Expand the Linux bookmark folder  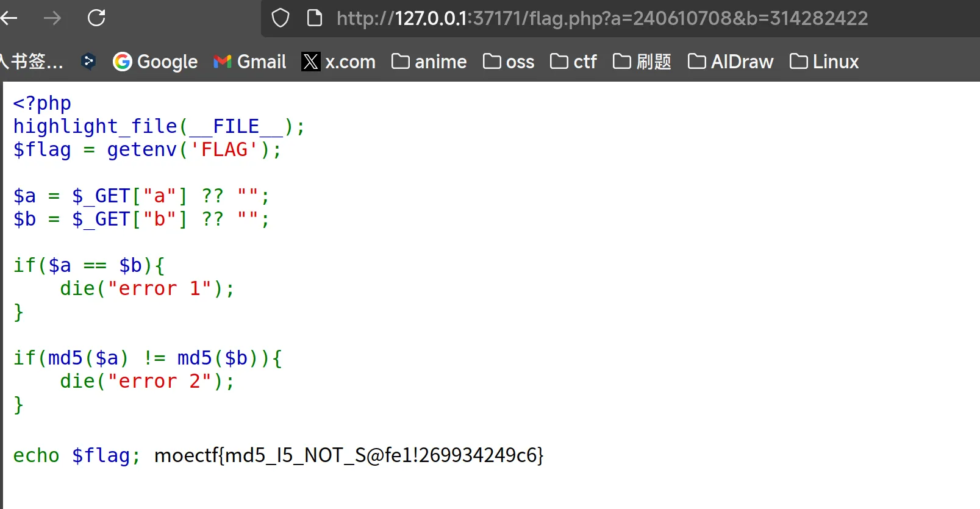[x=824, y=62]
